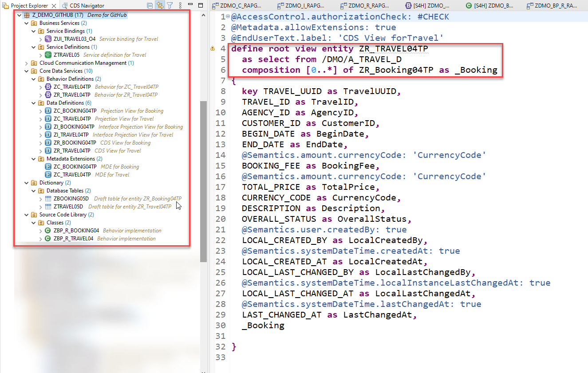
Task: Click the warning marker on line 4
Action: (x=213, y=48)
